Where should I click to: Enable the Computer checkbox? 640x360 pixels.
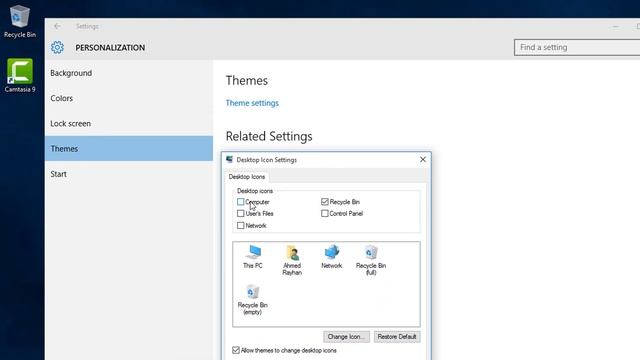coord(240,202)
